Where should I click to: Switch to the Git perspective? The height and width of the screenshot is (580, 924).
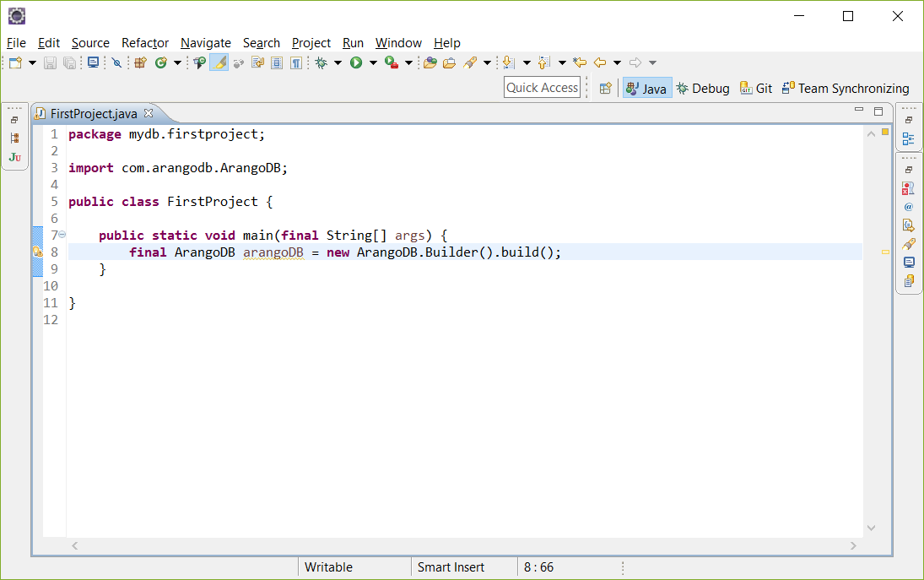[x=756, y=89]
